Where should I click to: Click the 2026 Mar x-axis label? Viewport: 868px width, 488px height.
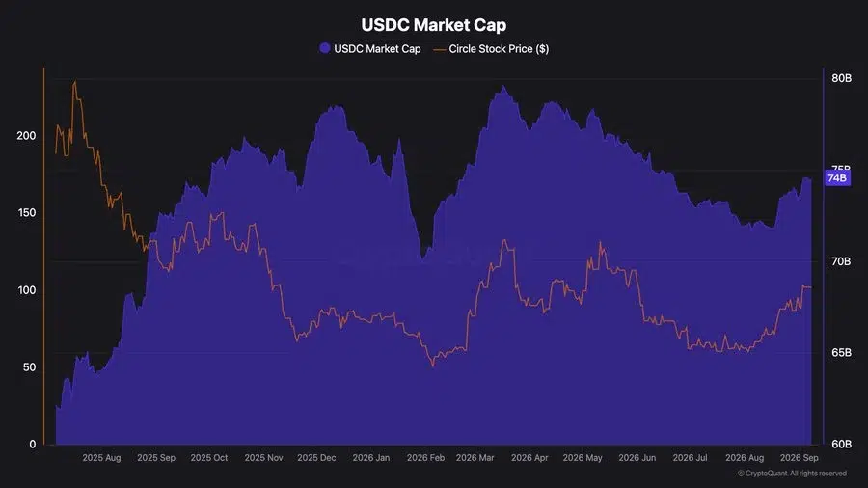[x=475, y=457]
